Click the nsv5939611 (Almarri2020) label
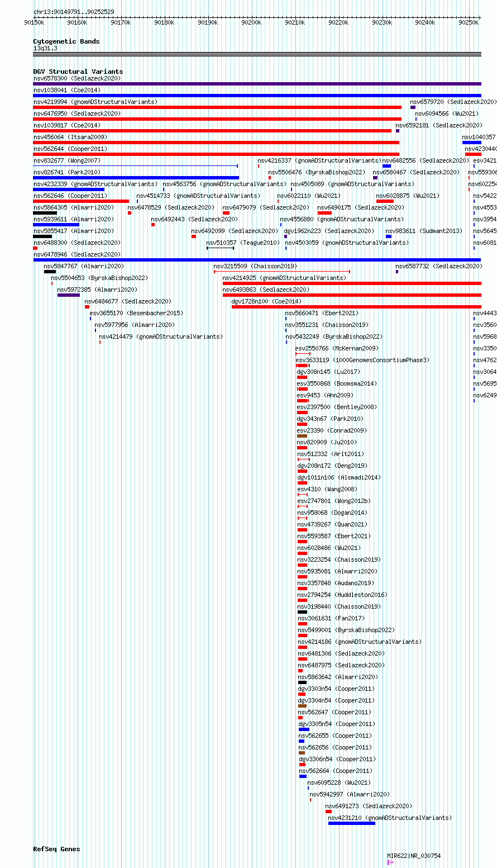The image size is (497, 868). point(74,219)
